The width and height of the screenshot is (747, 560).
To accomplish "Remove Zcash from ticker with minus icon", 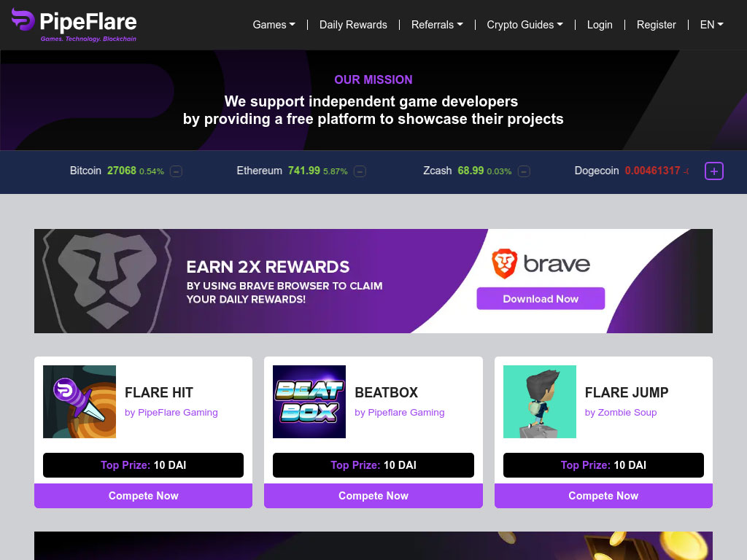I will tap(524, 171).
